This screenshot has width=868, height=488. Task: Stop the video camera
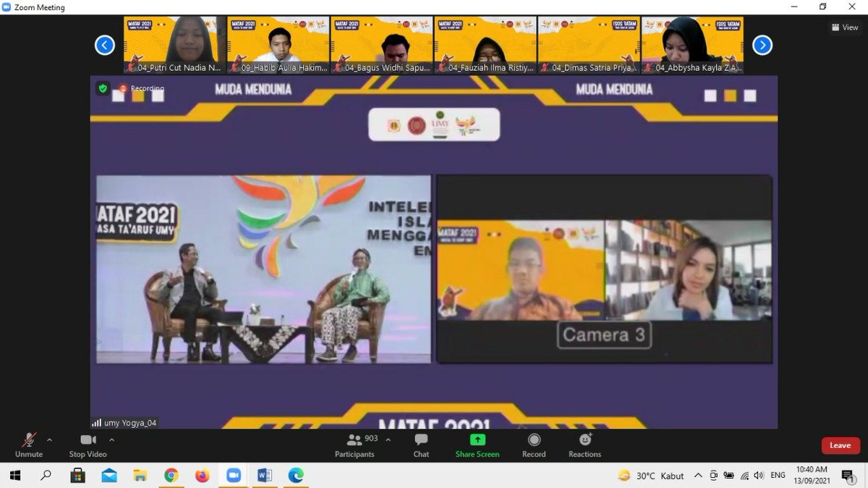[88, 445]
